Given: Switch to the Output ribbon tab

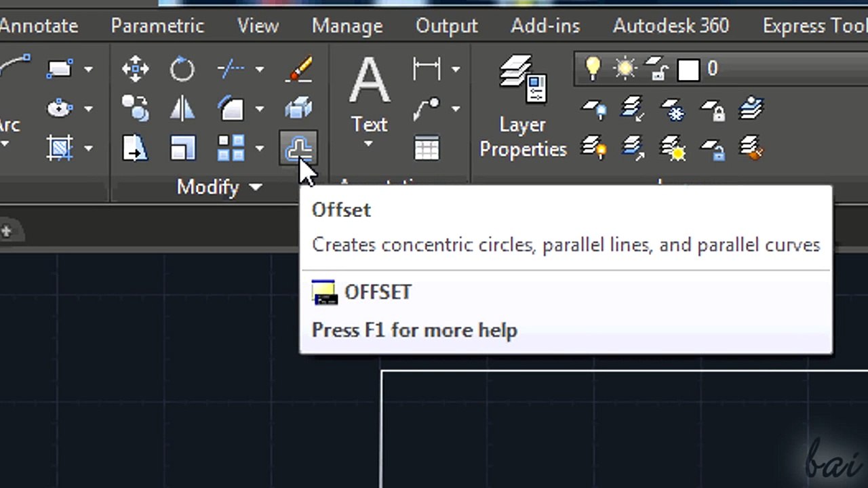Looking at the screenshot, I should click(x=447, y=26).
